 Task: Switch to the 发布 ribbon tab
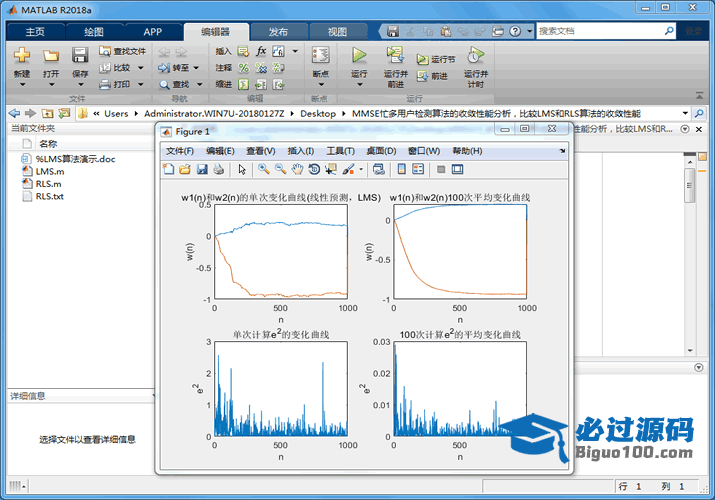point(278,31)
